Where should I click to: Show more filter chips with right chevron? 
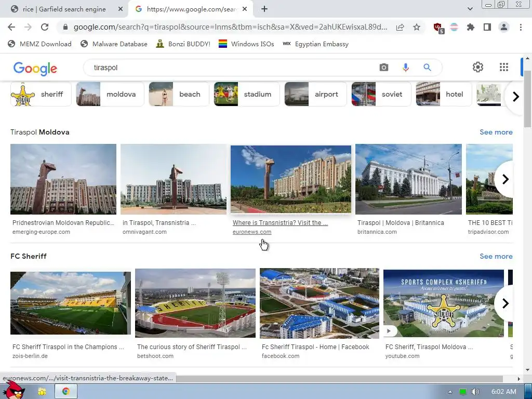(x=515, y=97)
